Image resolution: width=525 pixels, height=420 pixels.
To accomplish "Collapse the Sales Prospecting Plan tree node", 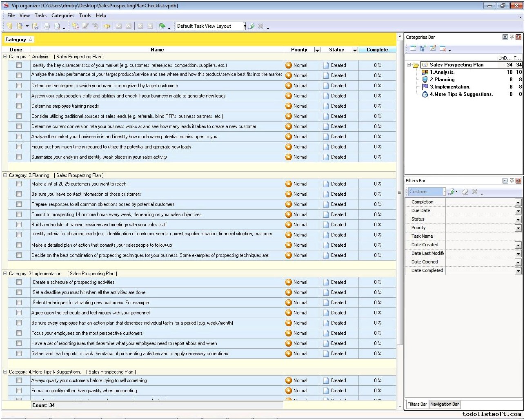I will [409, 65].
